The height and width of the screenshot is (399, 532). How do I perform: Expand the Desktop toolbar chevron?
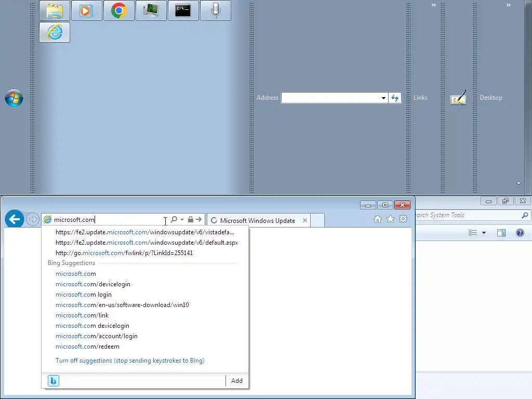[508, 5]
